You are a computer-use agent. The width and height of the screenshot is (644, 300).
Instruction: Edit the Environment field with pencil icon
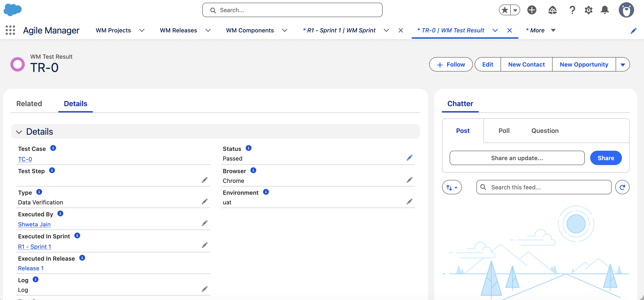(409, 201)
